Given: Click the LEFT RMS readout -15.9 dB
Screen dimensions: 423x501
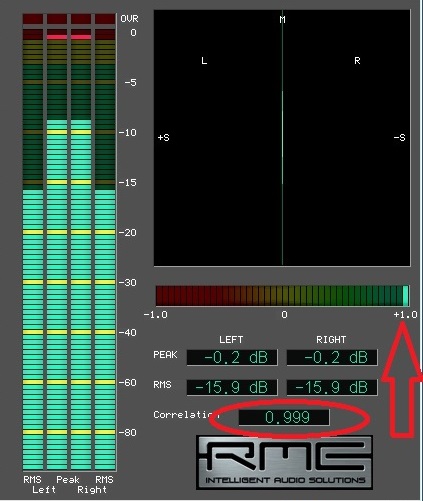Looking at the screenshot, I should [x=232, y=387].
